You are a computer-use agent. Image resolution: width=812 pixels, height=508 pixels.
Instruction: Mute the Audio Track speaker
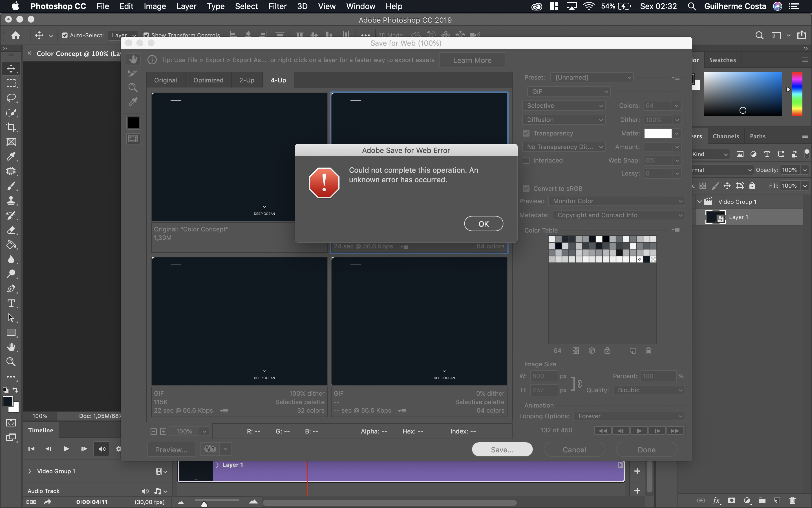tap(145, 491)
